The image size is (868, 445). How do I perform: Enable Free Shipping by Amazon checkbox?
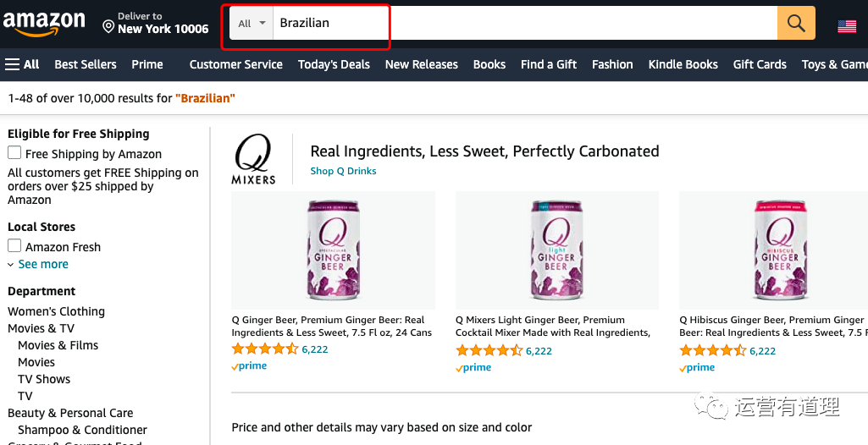[x=14, y=153]
